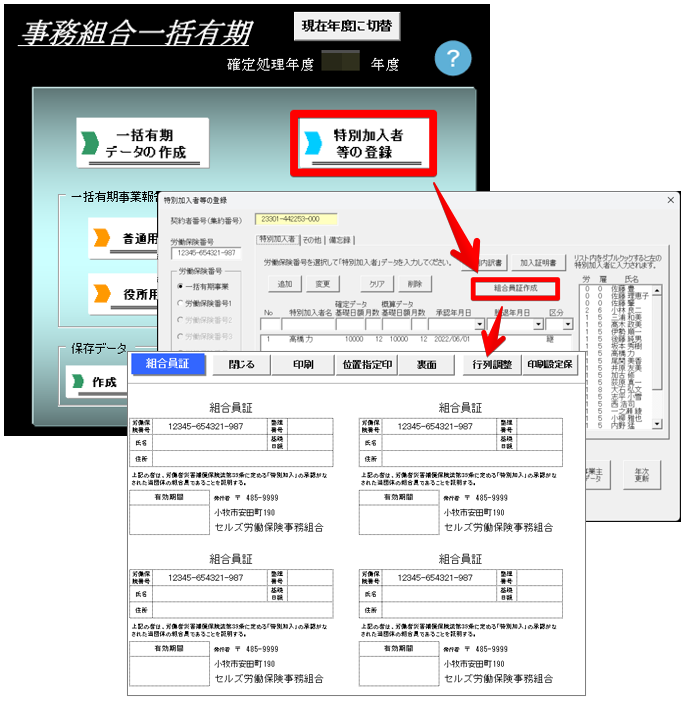693x703 pixels.
Task: Open the 脱退年月日 dropdown arrow
Action: coord(538,324)
